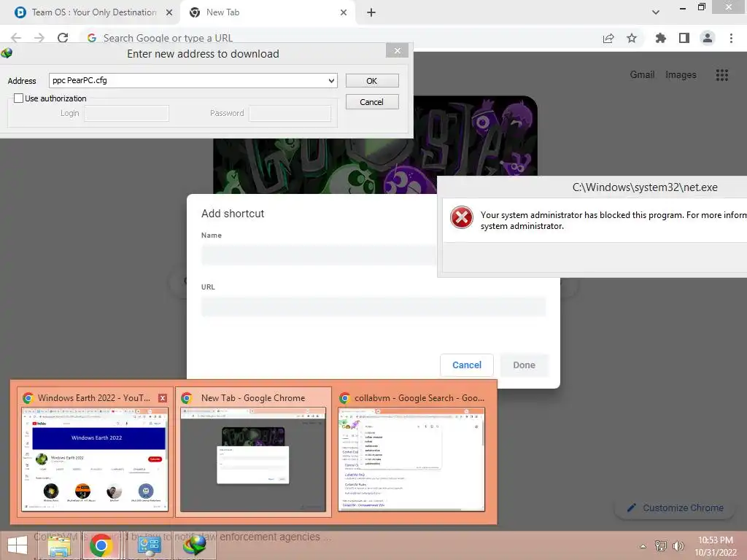Enable the Use authorization checkbox
Screen dimensions: 747x560
point(18,98)
